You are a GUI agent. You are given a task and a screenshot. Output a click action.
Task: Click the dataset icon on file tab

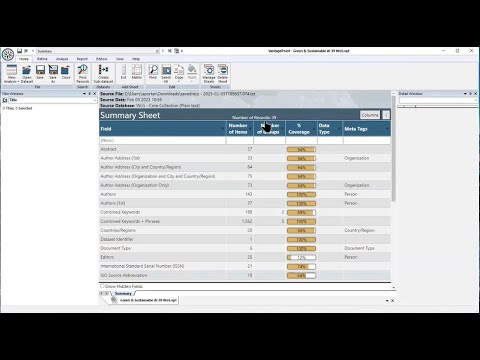[114, 300]
